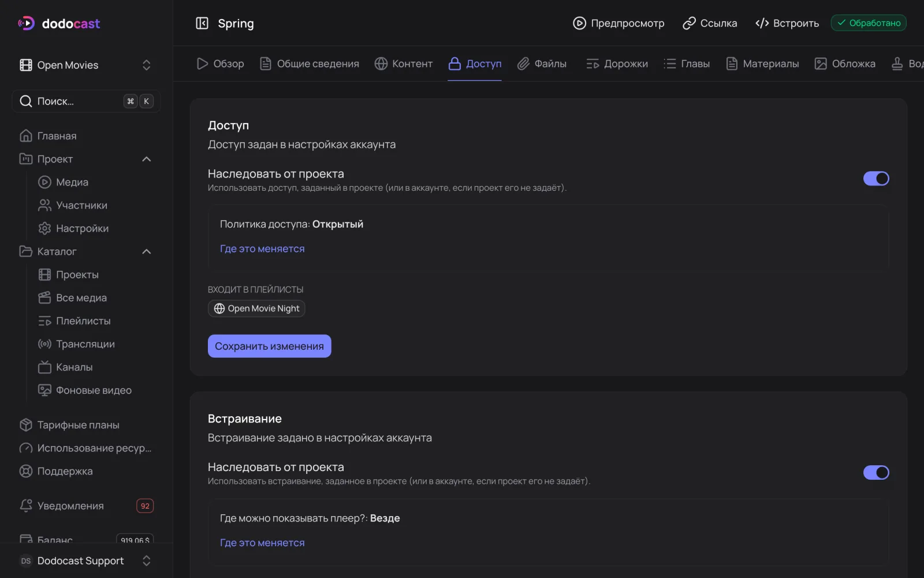Viewport: 924px width, 578px height.
Task: Click Где это меняется under player location
Action: 262,543
